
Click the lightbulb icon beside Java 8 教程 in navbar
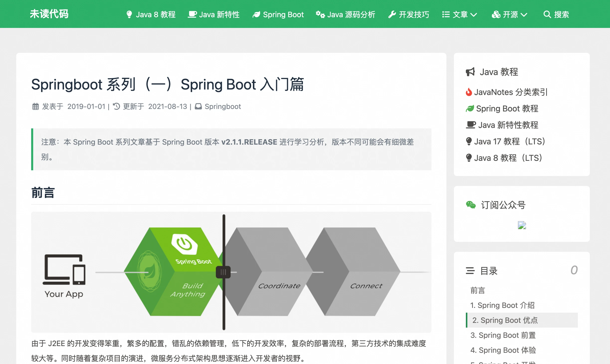tap(129, 14)
